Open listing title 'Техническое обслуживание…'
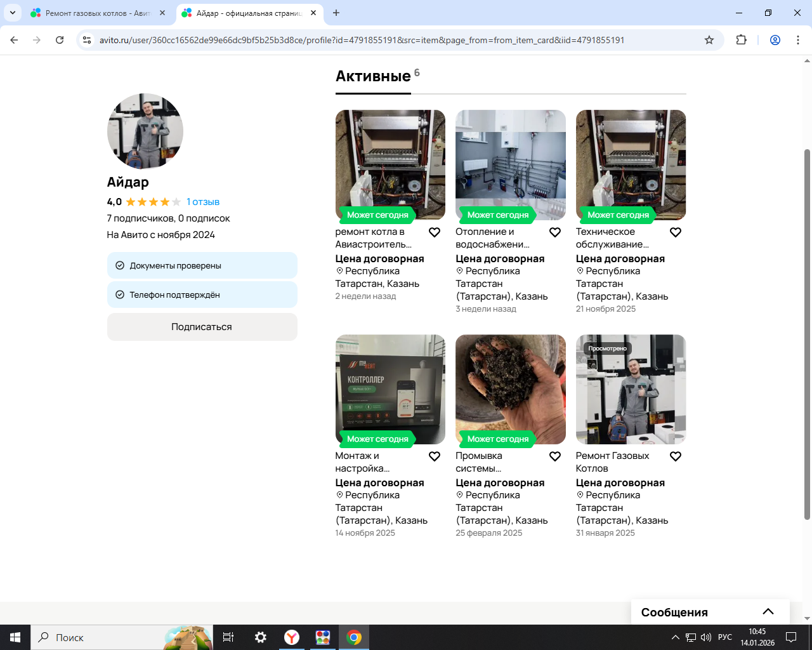 pyautogui.click(x=613, y=238)
